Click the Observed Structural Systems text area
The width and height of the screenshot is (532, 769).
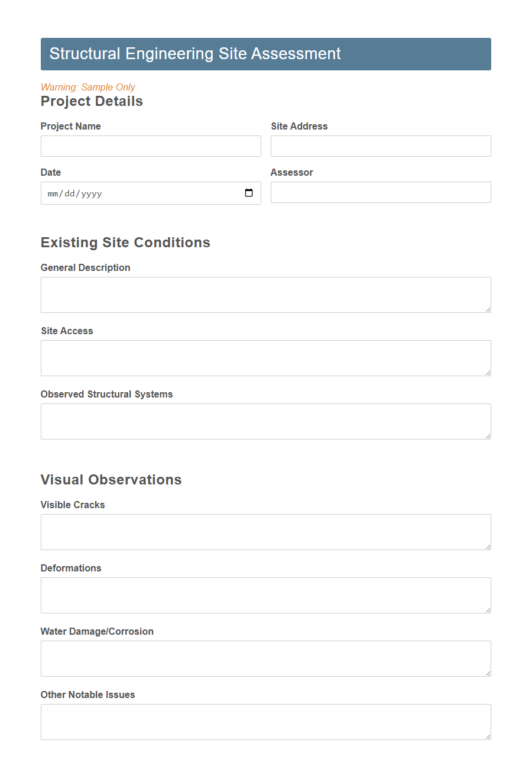pyautogui.click(x=265, y=421)
